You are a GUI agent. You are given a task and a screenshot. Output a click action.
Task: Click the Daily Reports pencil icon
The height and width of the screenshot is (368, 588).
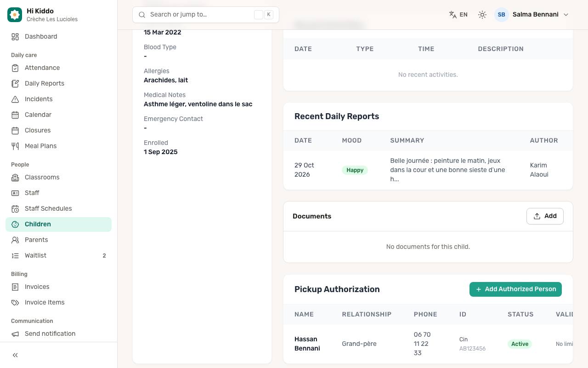point(15,83)
